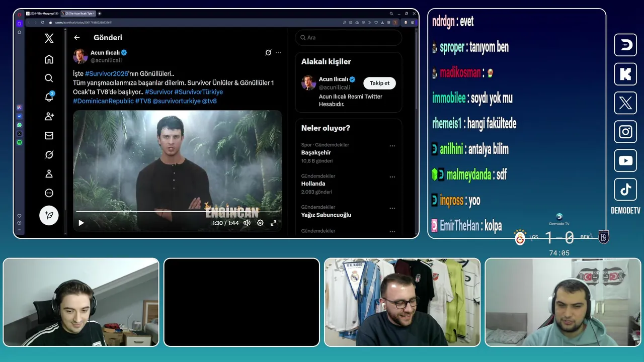Open the @tv8 mention link

pos(209,101)
